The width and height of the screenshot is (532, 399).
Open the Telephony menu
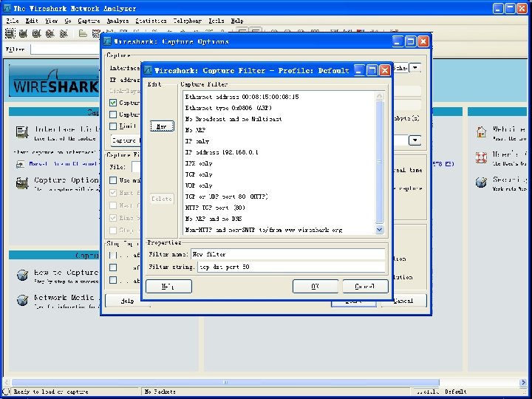click(187, 21)
